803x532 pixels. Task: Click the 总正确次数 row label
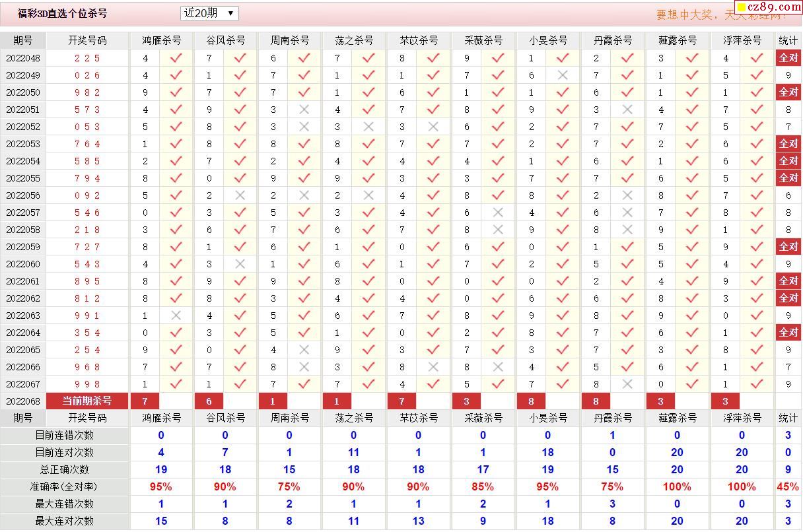click(64, 470)
